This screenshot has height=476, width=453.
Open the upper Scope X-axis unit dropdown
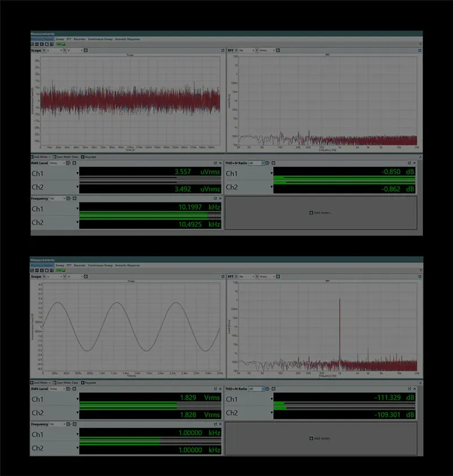pyautogui.click(x=54, y=50)
